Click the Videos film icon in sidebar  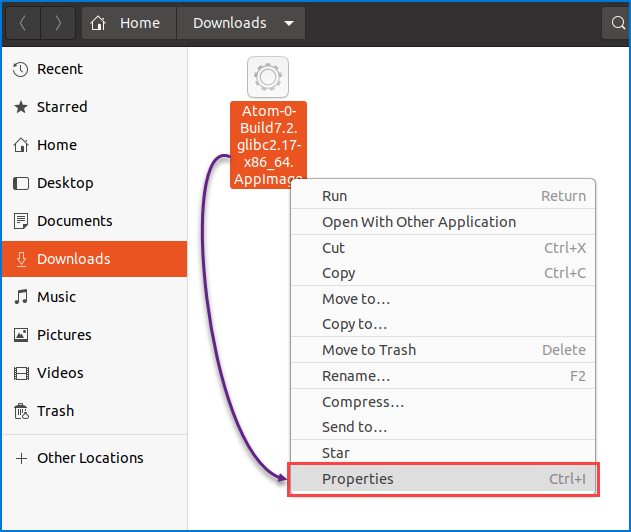pos(21,373)
